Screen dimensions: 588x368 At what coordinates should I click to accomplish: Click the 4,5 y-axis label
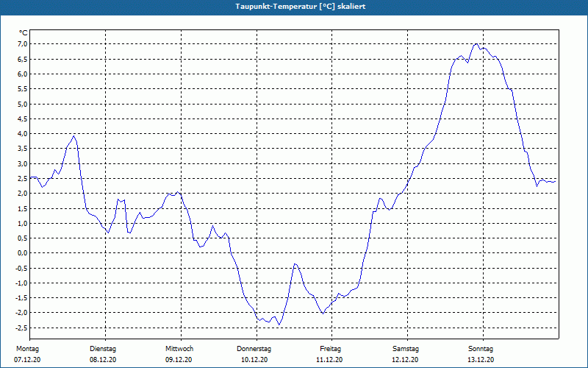click(x=22, y=118)
